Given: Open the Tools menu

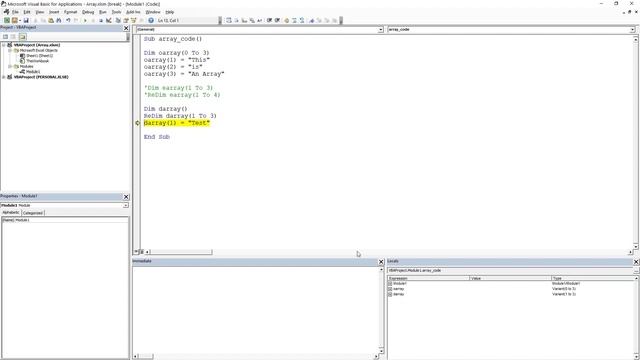Looking at the screenshot, I should (x=116, y=12).
